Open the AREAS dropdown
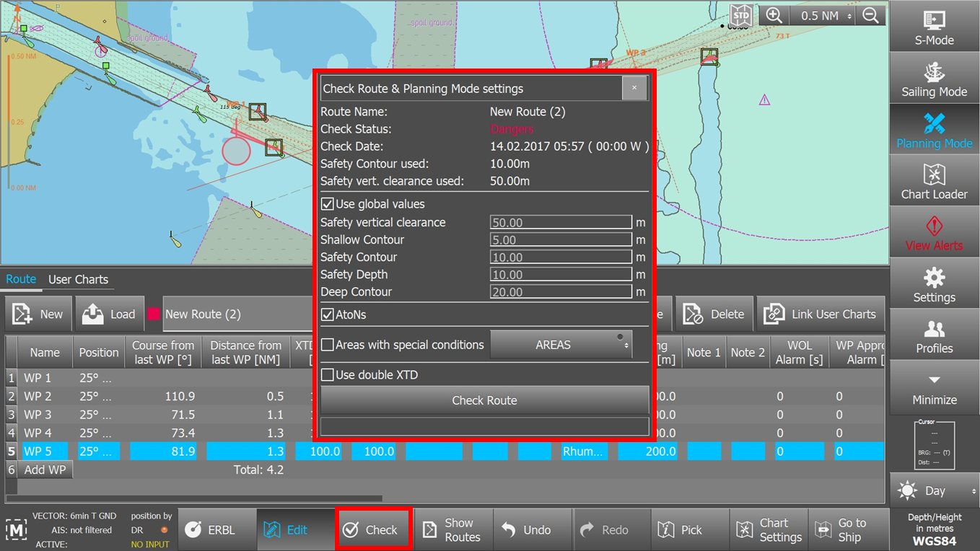The height and width of the screenshot is (551, 980). [x=561, y=344]
